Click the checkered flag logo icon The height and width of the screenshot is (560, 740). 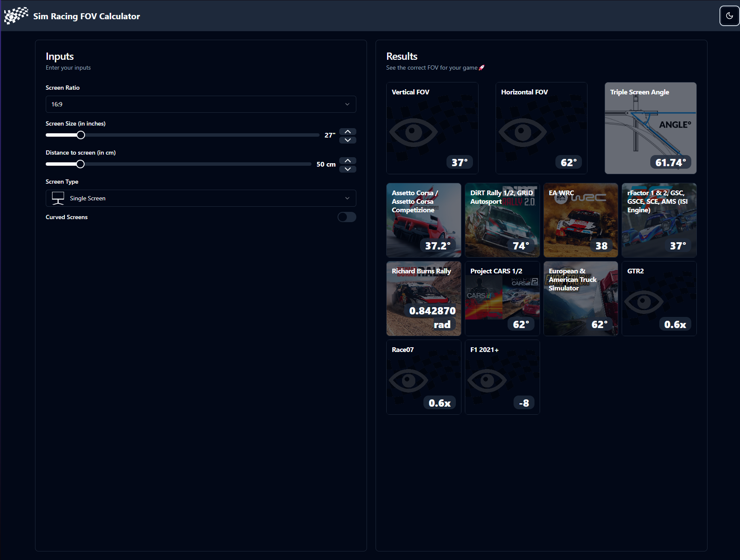(16, 16)
